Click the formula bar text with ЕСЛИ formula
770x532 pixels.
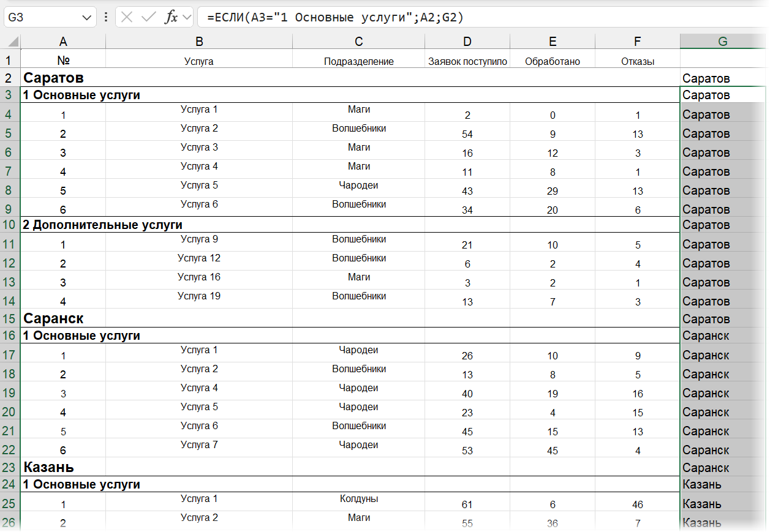point(336,18)
